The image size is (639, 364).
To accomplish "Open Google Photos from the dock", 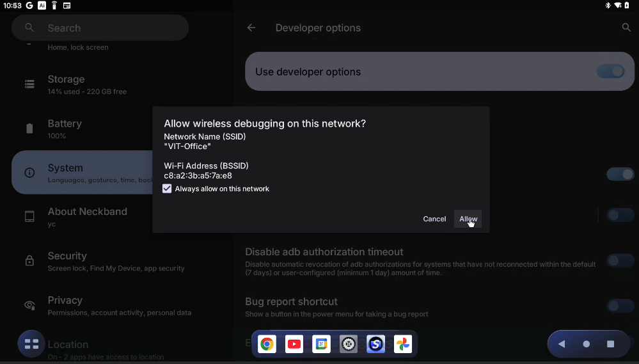I will (x=402, y=344).
